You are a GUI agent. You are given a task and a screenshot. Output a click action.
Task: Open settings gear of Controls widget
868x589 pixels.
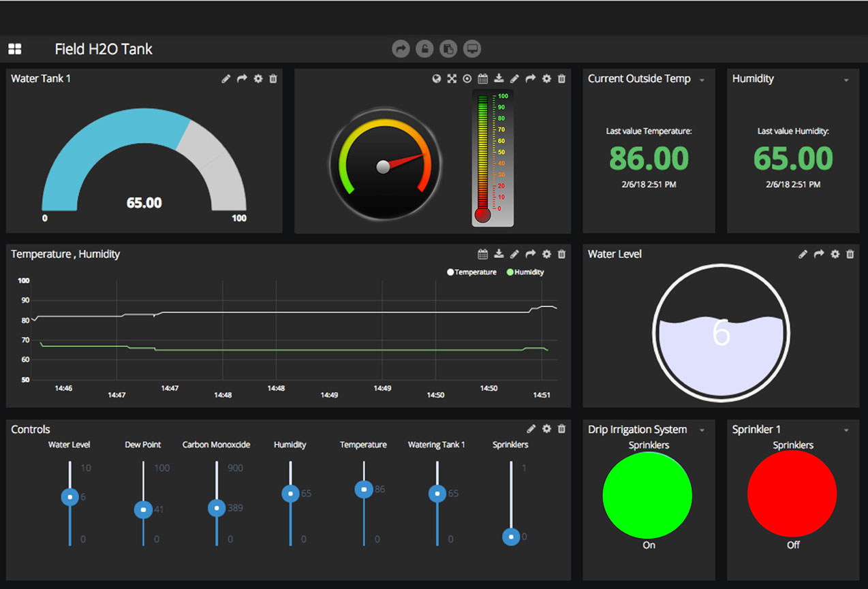pyautogui.click(x=546, y=429)
